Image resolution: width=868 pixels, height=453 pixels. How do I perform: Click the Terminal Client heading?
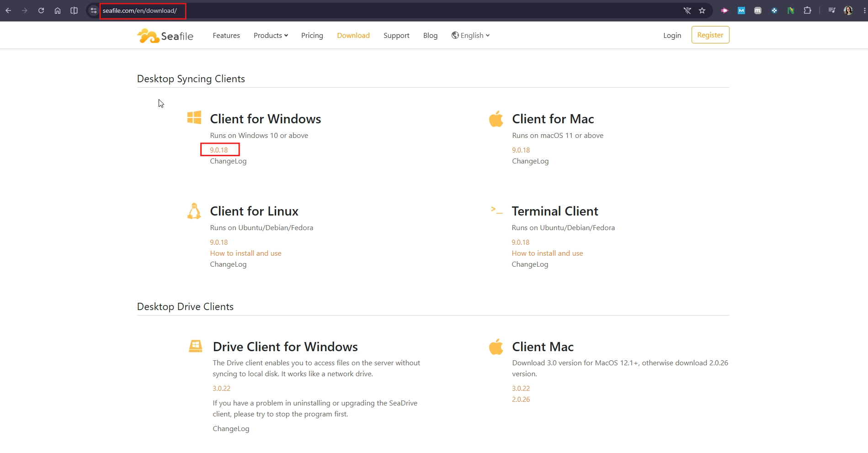(555, 211)
